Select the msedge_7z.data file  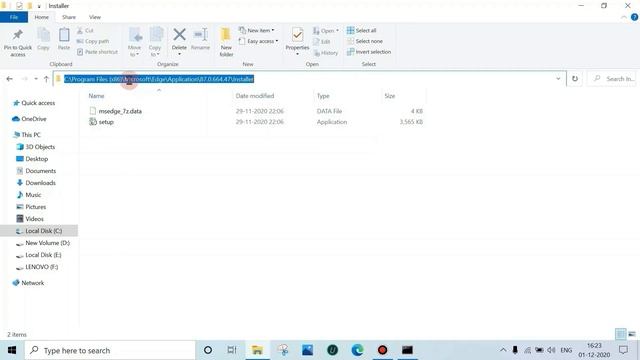click(116, 111)
